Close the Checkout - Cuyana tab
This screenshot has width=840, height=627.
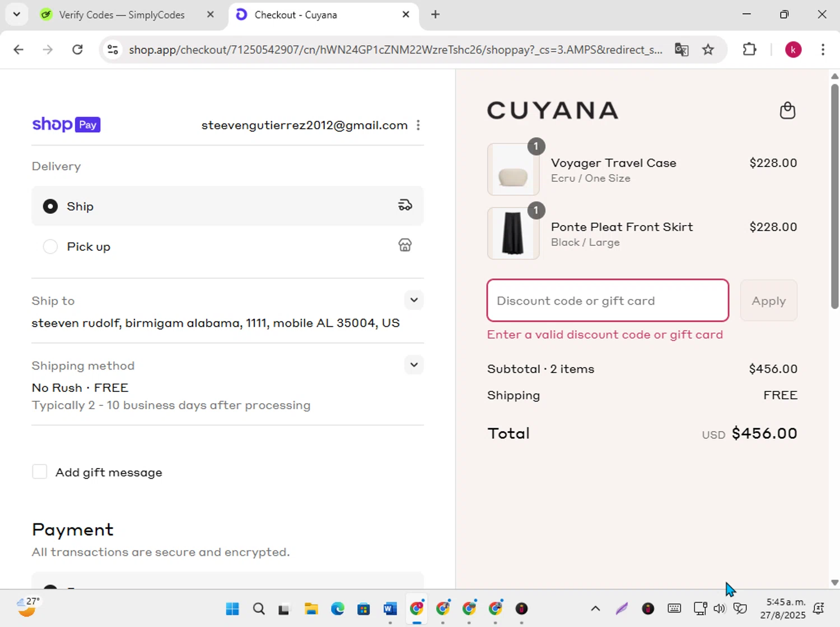click(x=406, y=15)
